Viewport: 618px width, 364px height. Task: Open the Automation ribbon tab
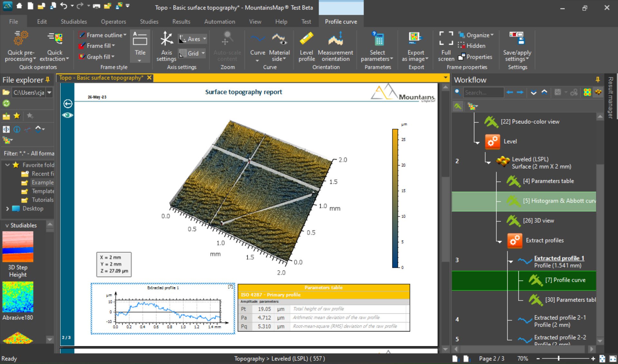click(220, 22)
